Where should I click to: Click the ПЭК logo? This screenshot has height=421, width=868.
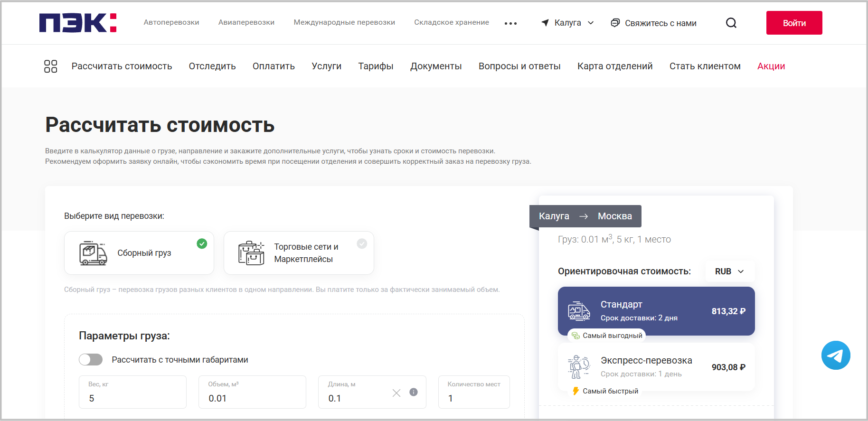78,23
